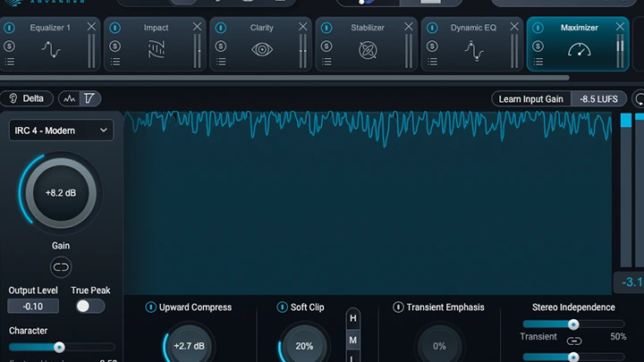Click the Delta button

pyautogui.click(x=26, y=99)
